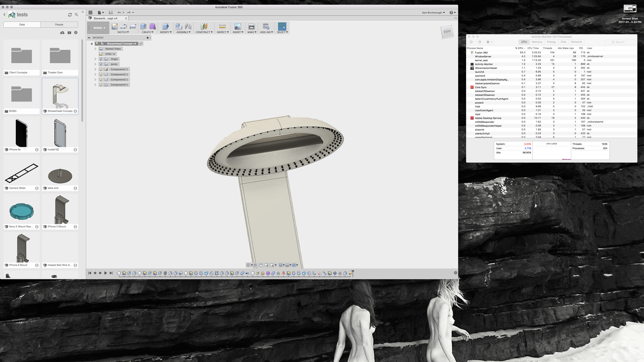Choose the Rectangle sketch tool

click(133, 27)
